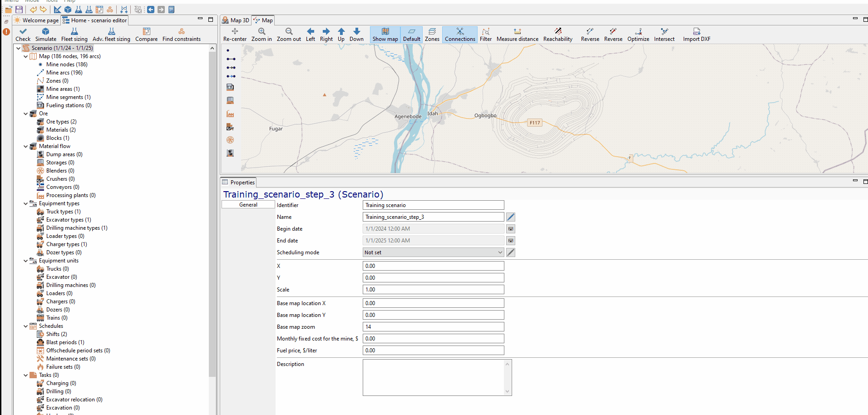Pan the map Right
Viewport: 868px width, 415px height.
point(326,35)
